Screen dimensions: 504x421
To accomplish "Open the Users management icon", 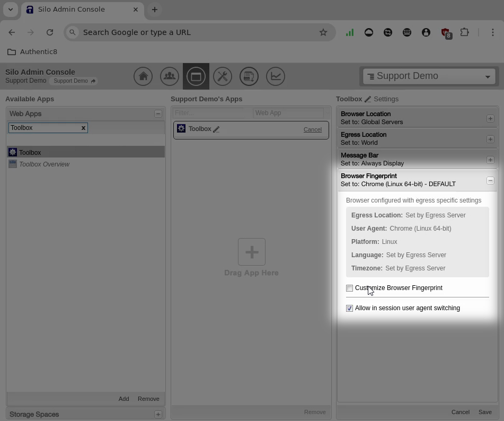I will tap(170, 76).
